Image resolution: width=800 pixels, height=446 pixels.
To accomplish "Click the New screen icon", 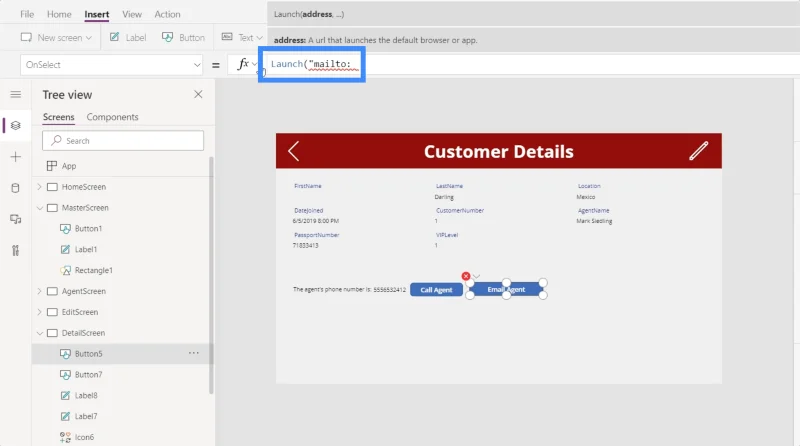I will click(x=26, y=37).
